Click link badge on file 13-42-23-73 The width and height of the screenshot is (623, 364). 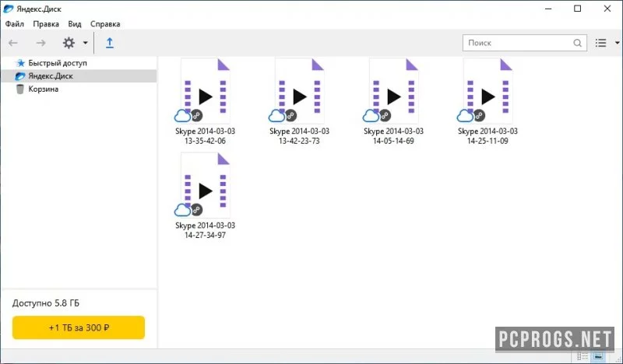290,116
